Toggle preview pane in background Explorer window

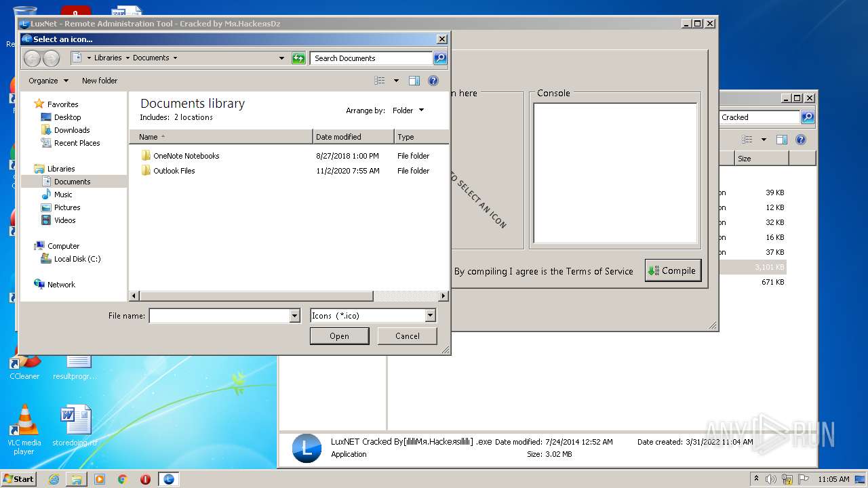click(782, 140)
